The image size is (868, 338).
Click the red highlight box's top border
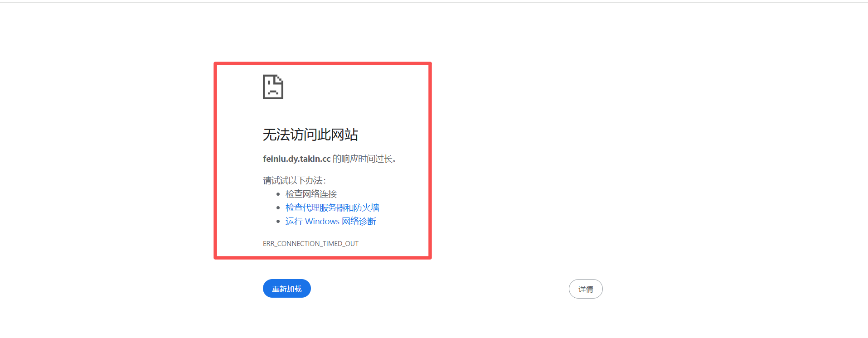click(x=322, y=64)
